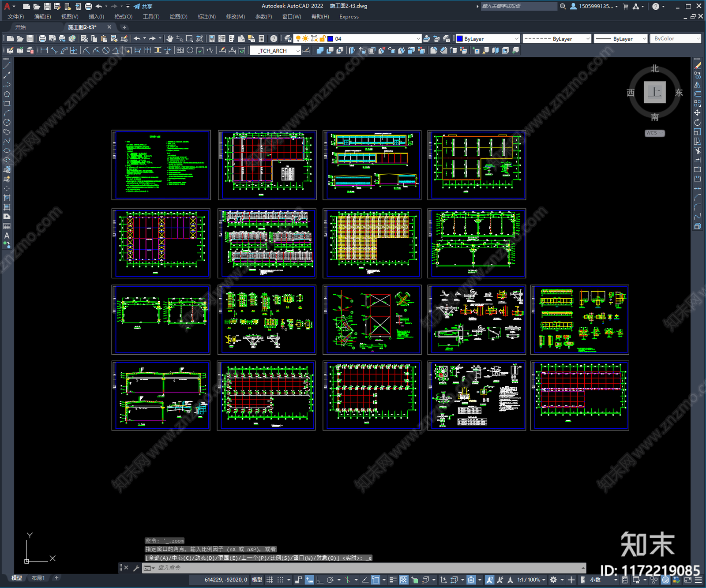
Task: Open the 1:1 / 100% annotation scale dropdown
Action: tap(532, 580)
